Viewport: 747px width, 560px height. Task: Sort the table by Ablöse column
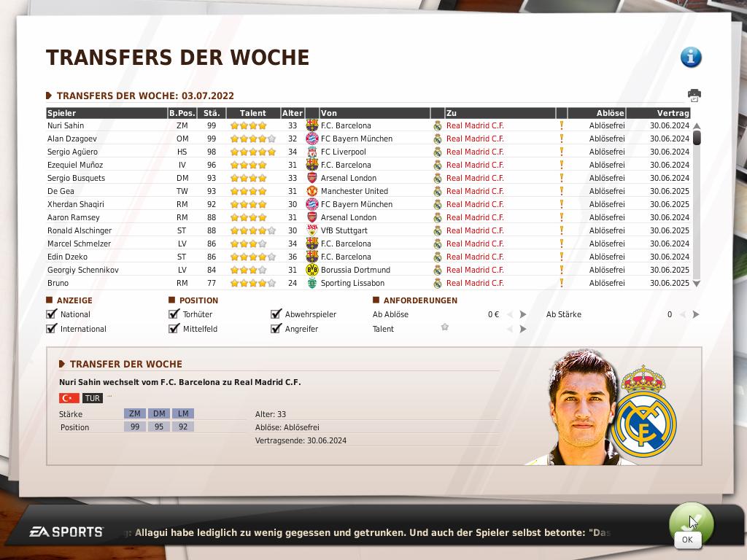click(597, 113)
